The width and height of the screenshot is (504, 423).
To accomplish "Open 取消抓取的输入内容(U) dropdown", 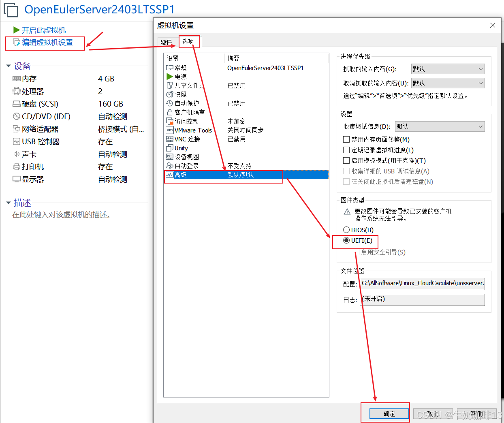I will click(x=448, y=83).
